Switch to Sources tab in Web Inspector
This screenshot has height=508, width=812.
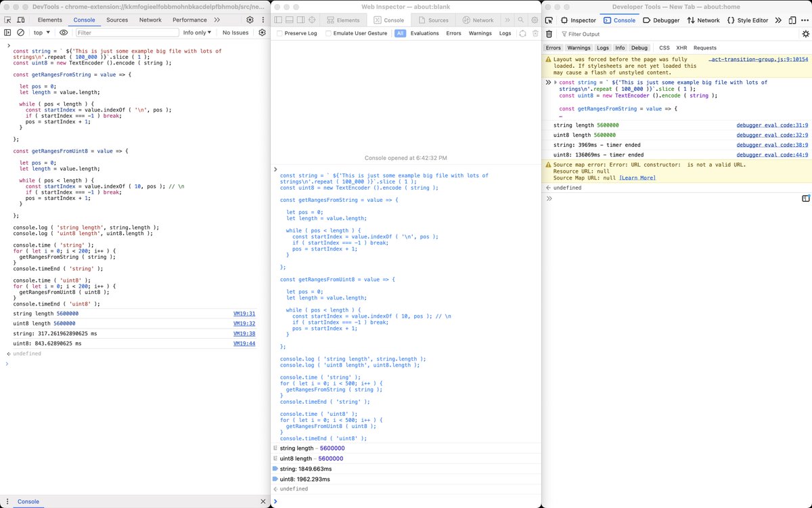(432, 20)
